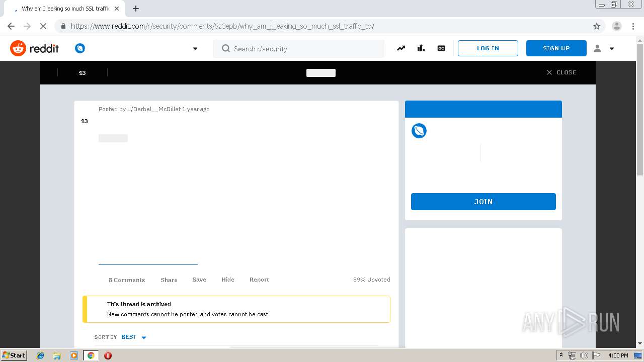The width and height of the screenshot is (644, 362).
Task: Close the post overlay with CLOSE
Action: point(561,72)
